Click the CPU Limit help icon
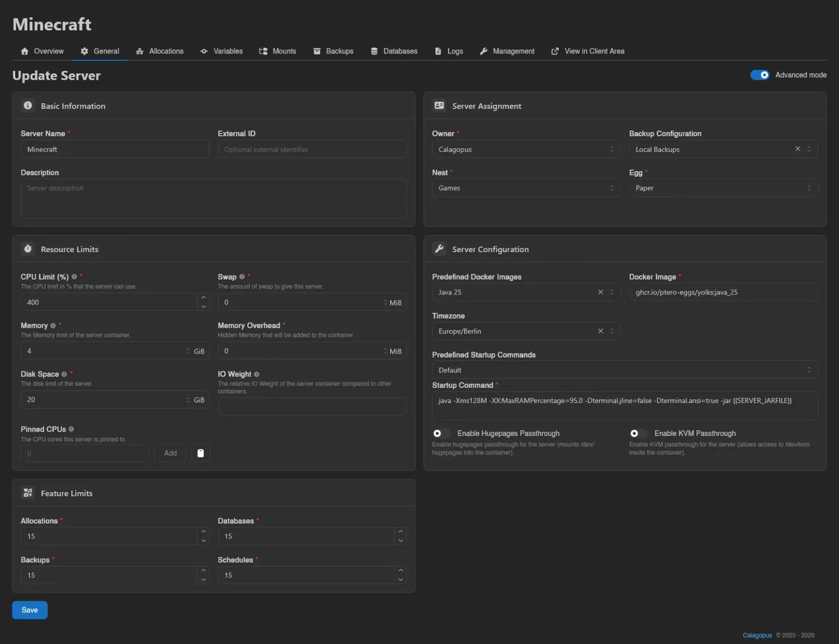Image resolution: width=839 pixels, height=644 pixels. click(x=74, y=277)
